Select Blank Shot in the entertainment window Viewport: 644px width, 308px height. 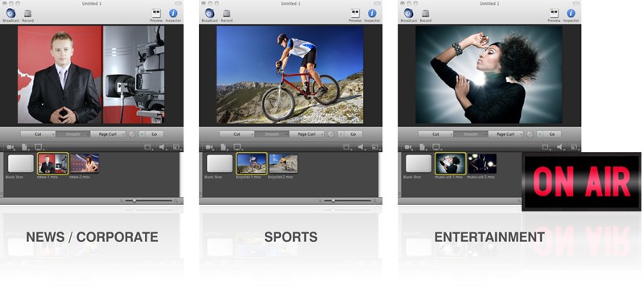(418, 163)
